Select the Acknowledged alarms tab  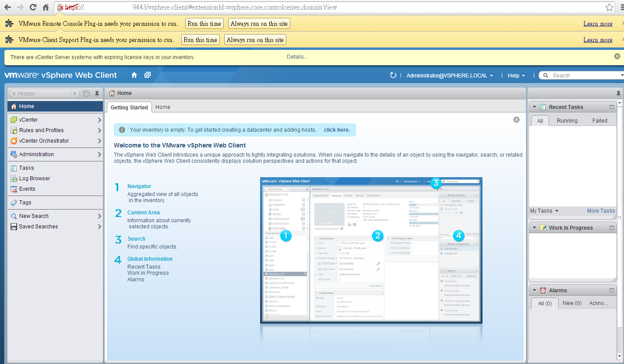(x=599, y=303)
